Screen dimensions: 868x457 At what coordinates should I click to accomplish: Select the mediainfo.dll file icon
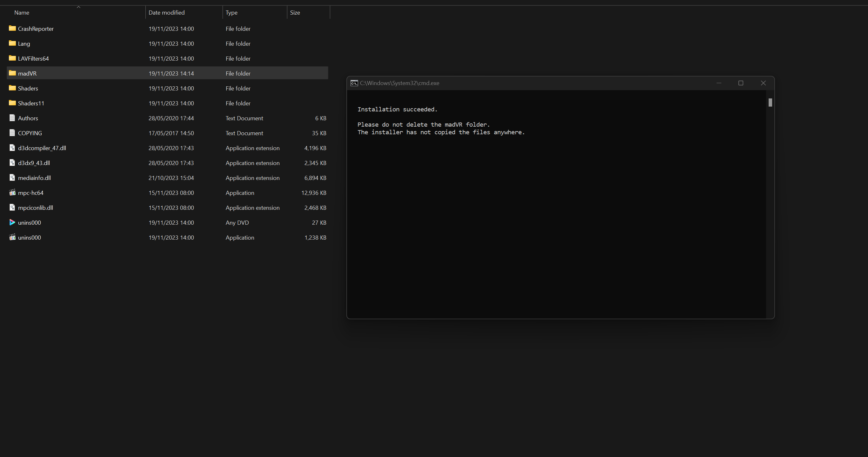point(12,177)
